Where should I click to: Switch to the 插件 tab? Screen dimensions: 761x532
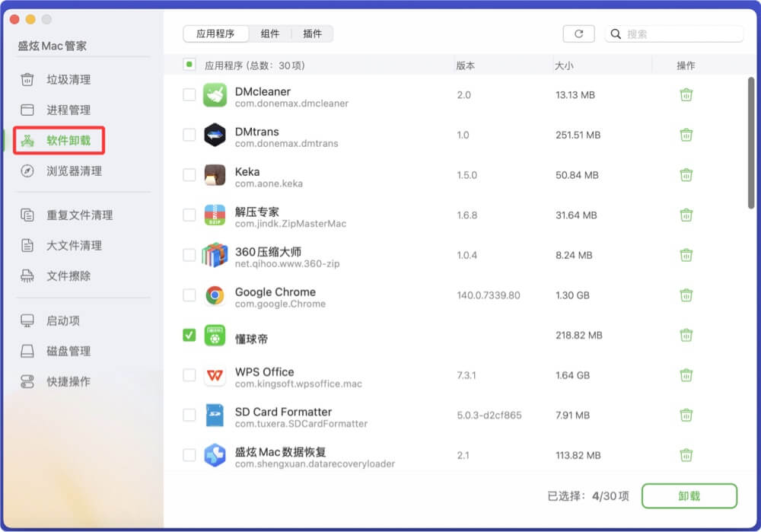[312, 33]
